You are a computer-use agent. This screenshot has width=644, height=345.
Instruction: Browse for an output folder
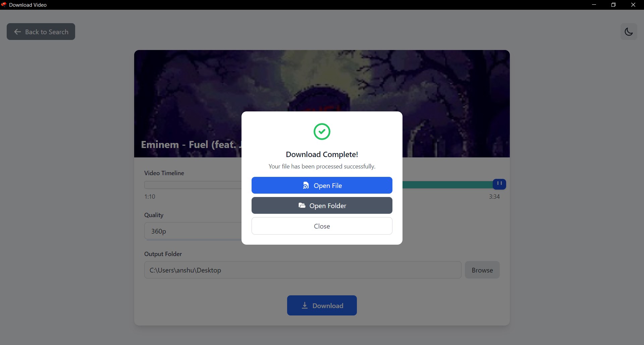(482, 270)
